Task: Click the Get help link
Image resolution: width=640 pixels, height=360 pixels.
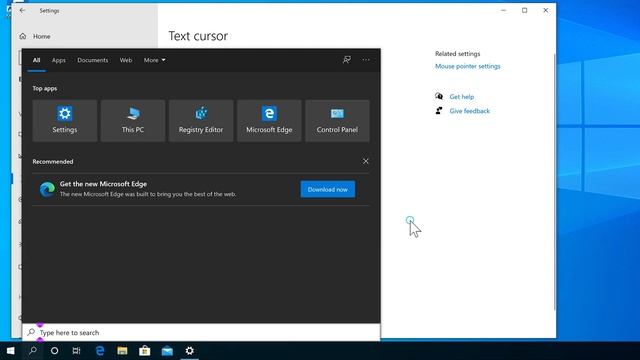Action: point(462,97)
